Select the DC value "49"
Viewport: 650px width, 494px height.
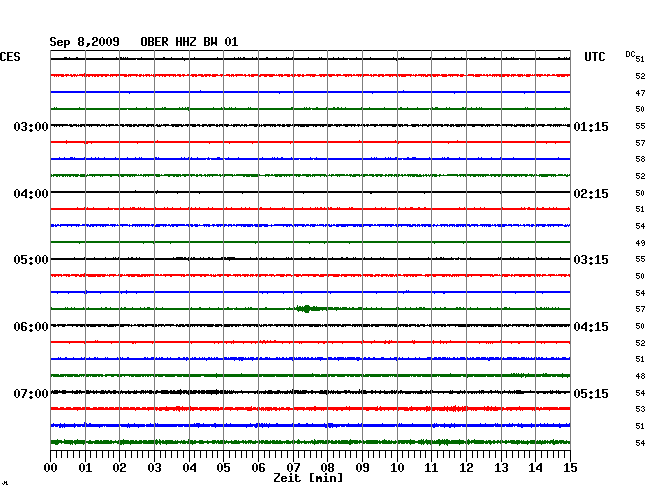(x=640, y=243)
